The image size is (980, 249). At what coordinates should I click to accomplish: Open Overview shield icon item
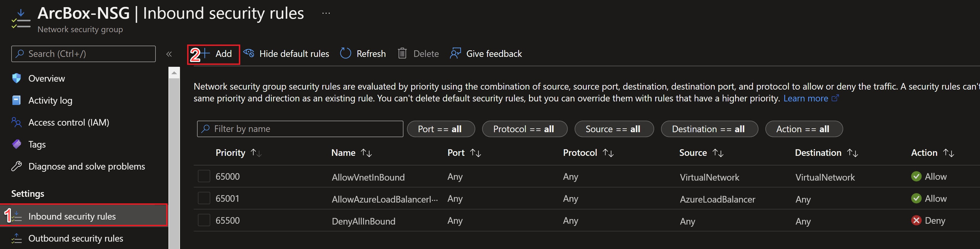coord(17,78)
